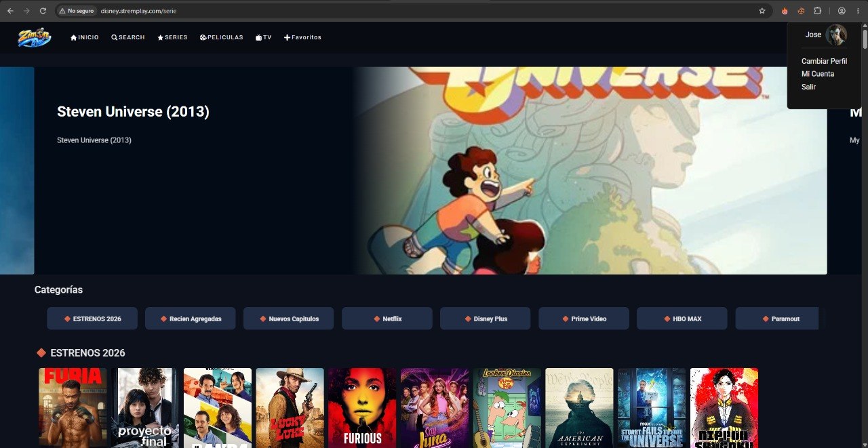Screen dimensions: 868x448
Task: Reload the page with refresh icon
Action: pyautogui.click(x=43, y=11)
